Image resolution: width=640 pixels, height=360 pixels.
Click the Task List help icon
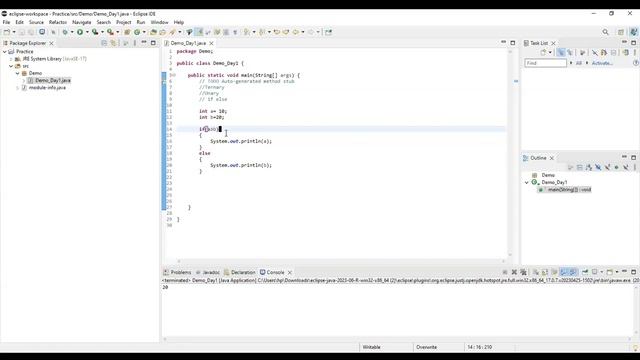[x=636, y=63]
